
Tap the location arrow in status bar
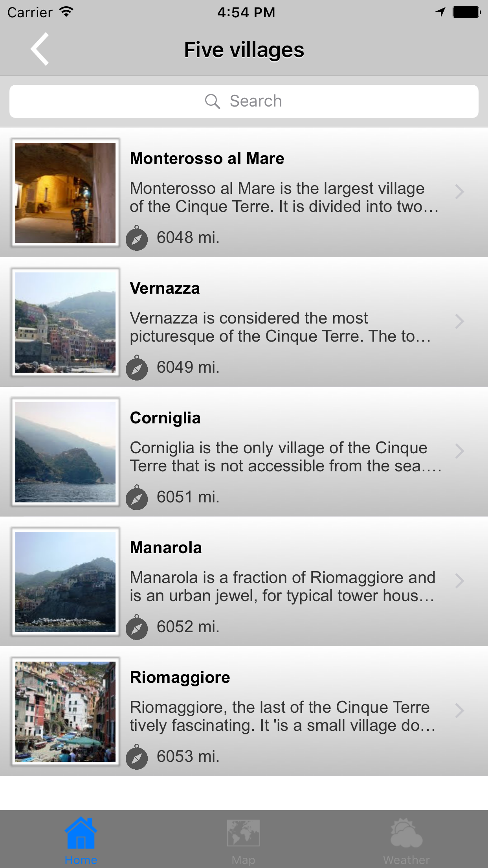click(440, 12)
